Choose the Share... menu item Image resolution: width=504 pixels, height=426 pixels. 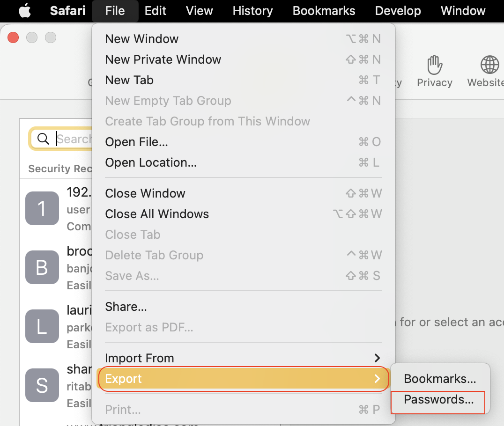[x=126, y=307]
